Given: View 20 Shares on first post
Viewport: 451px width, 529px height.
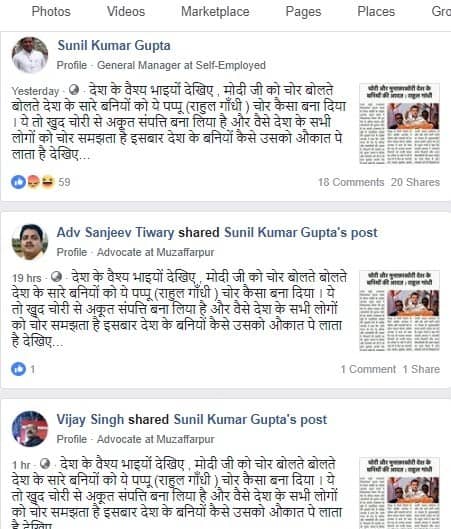Looking at the screenshot, I should click(415, 182).
